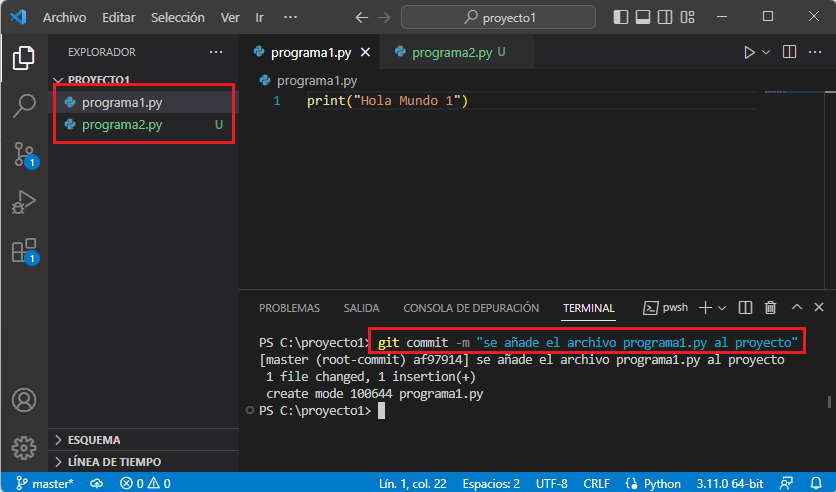Open the Extensions view in activity bar
This screenshot has height=492, width=836.
[25, 251]
